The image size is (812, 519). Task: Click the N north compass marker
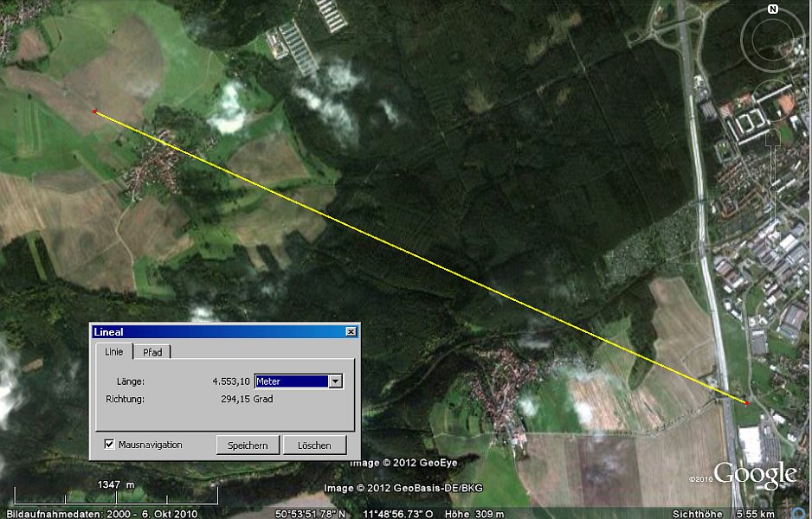pos(773,10)
